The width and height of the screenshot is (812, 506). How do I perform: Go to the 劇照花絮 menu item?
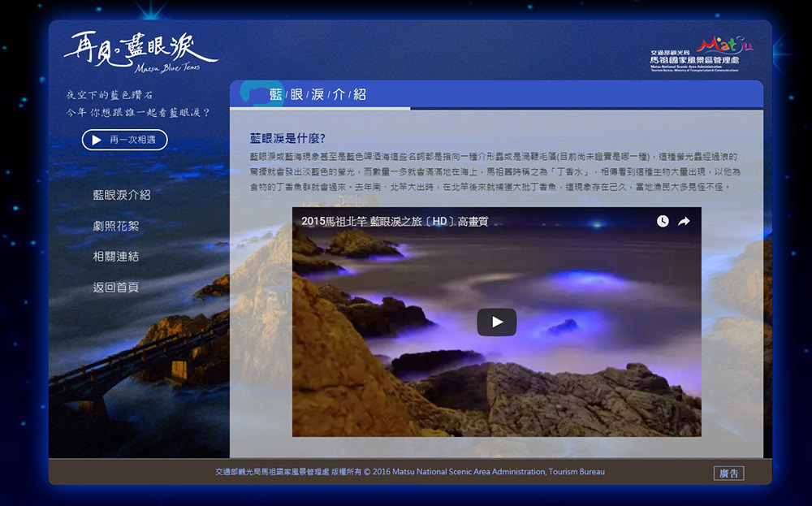[116, 226]
